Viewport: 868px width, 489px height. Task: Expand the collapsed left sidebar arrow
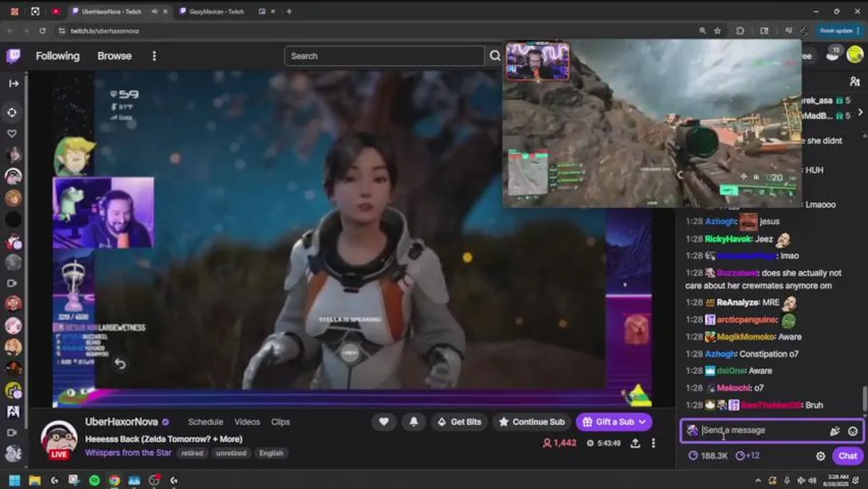(x=13, y=84)
